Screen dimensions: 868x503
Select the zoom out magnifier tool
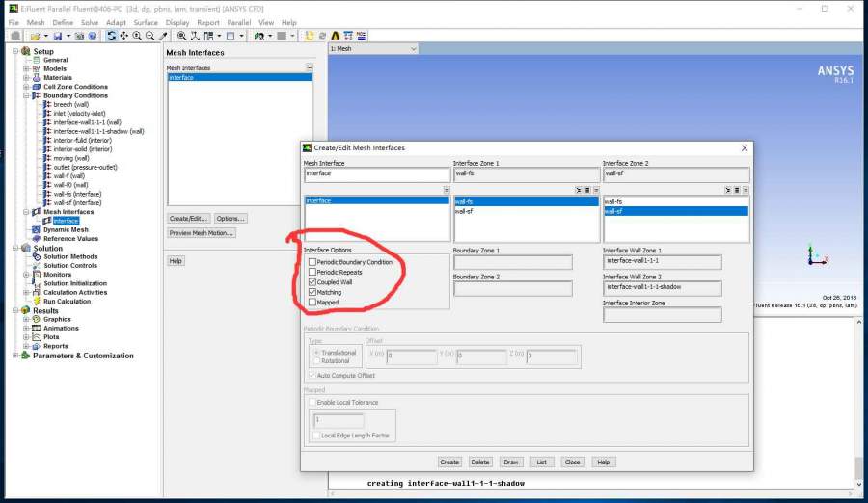(150, 36)
